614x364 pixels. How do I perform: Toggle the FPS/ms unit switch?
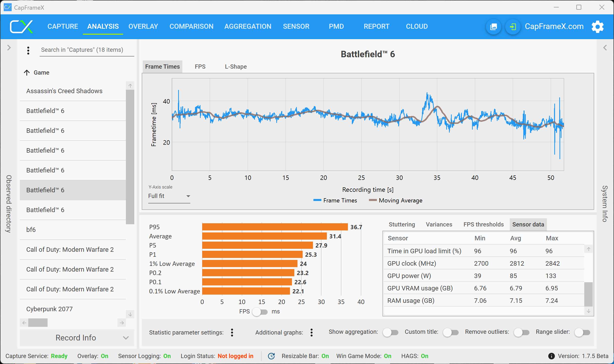point(260,312)
